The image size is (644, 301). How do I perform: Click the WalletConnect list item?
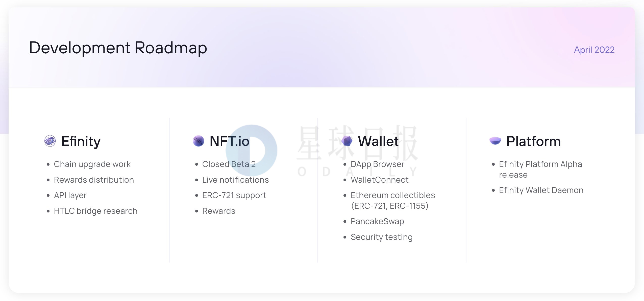pos(379,180)
